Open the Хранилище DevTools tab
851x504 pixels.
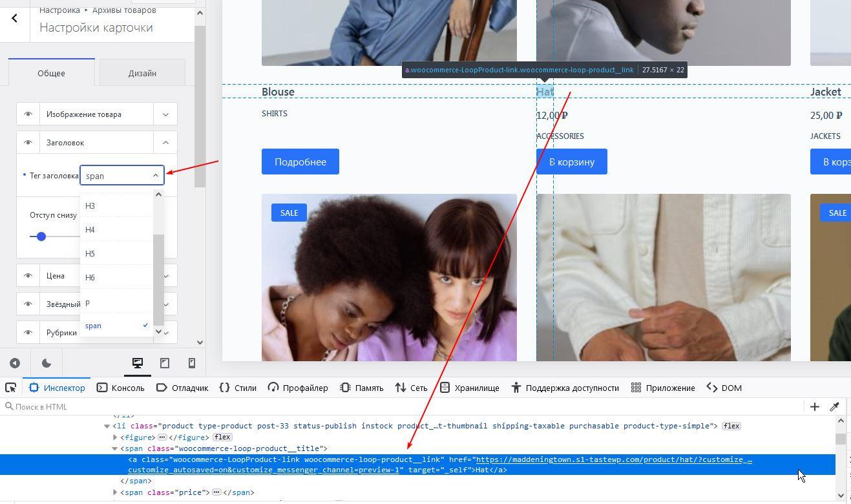coord(469,388)
